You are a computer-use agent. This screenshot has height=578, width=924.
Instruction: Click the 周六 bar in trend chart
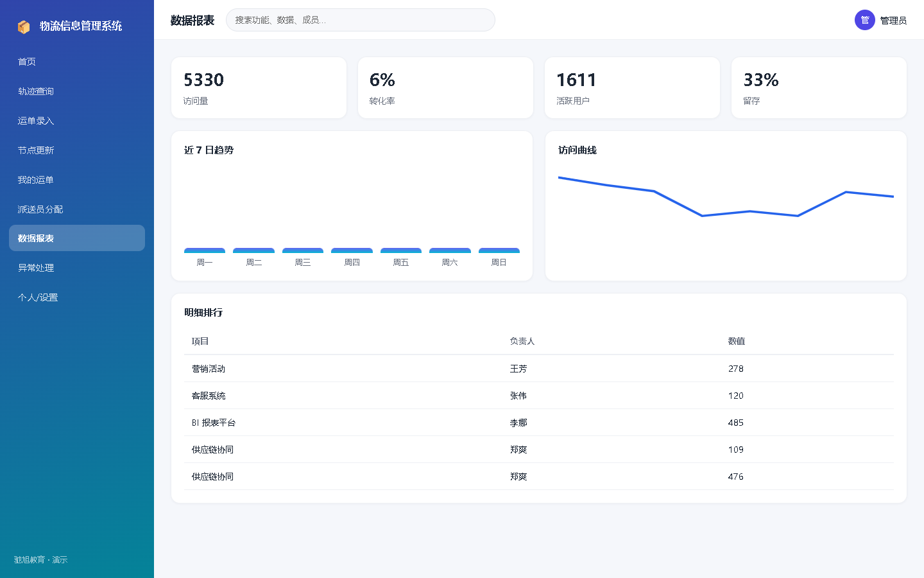pos(450,250)
